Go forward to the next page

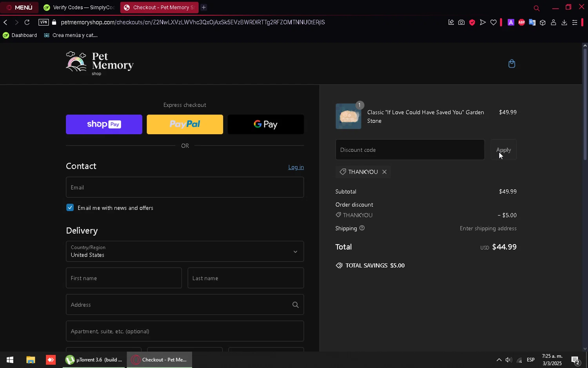(16, 22)
